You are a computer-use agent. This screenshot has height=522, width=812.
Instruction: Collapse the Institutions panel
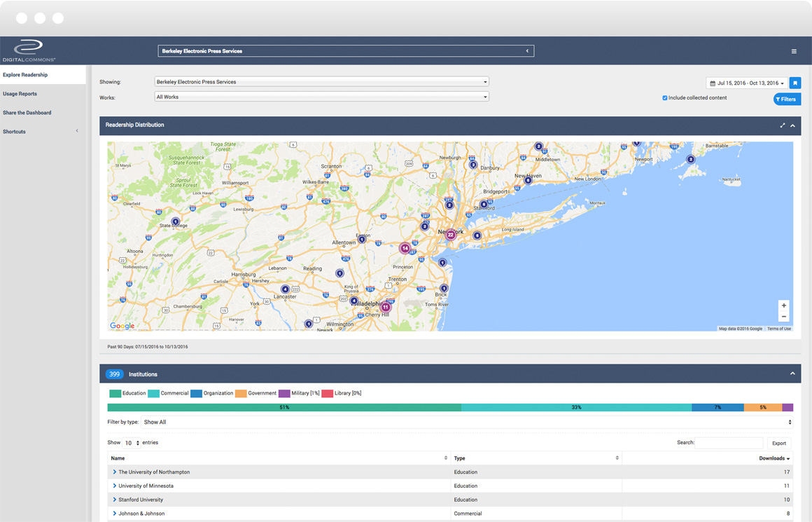(793, 373)
